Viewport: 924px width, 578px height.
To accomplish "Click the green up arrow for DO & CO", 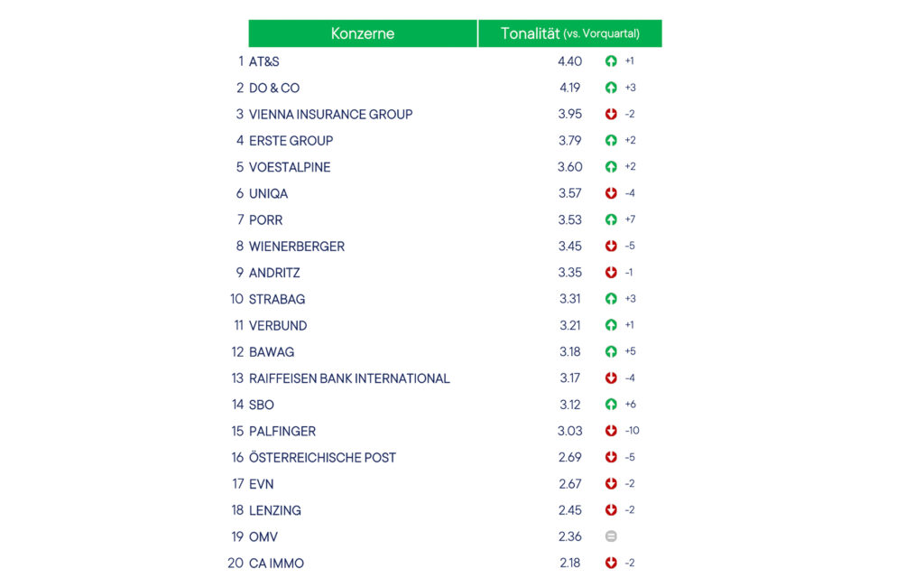I will (x=611, y=88).
